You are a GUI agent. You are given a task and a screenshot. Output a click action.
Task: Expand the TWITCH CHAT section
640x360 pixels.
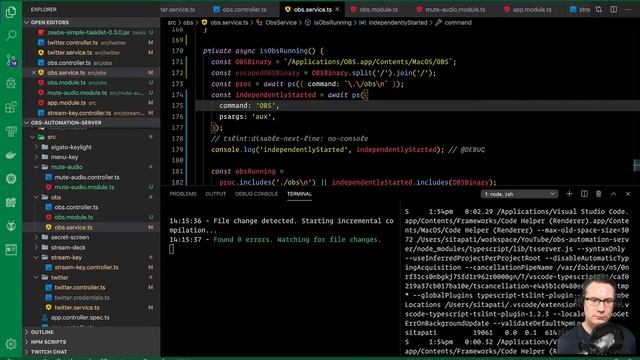point(91,352)
